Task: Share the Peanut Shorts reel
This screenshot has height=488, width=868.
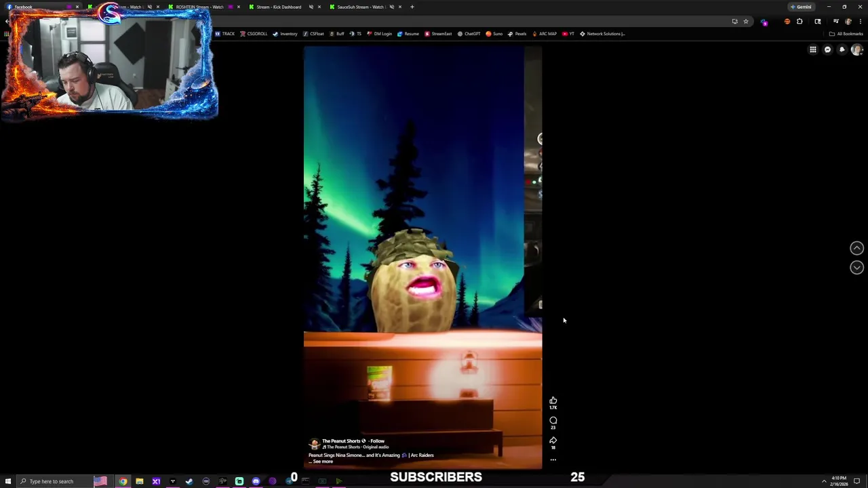Action: pos(553,441)
